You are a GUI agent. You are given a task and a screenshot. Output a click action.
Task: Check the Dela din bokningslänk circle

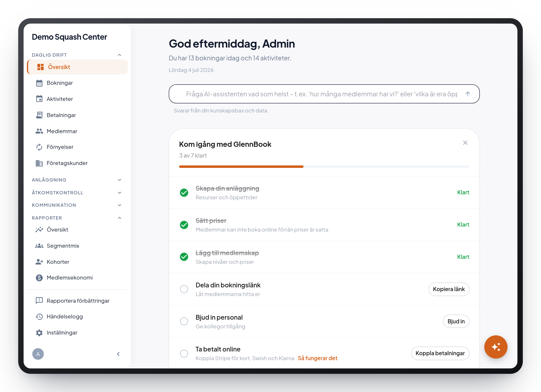tap(184, 289)
